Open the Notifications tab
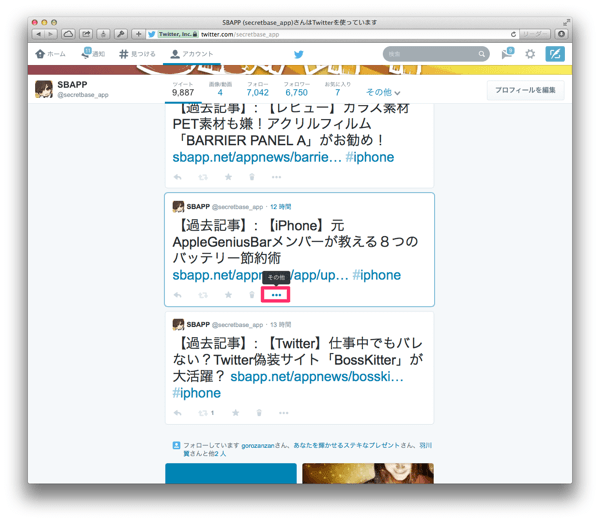600x522 pixels. (x=93, y=54)
